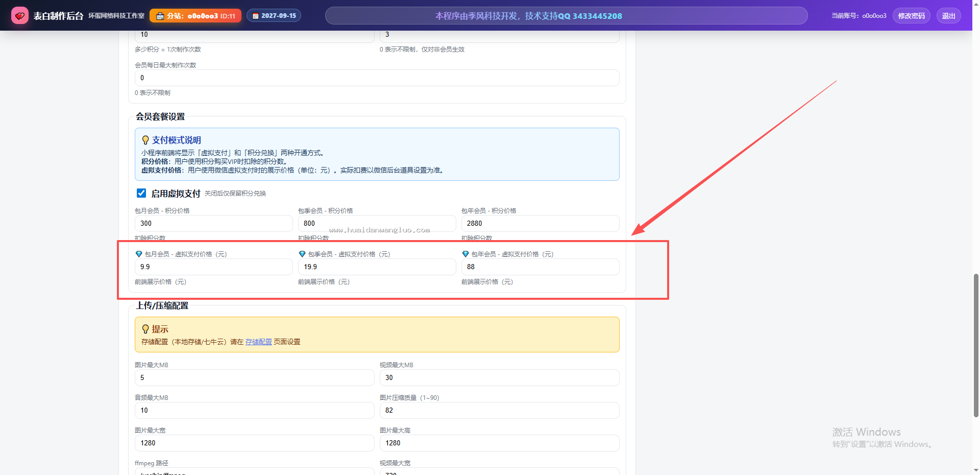Click the 2027-09-15 date badge
This screenshot has width=980, height=475.
(x=274, y=16)
